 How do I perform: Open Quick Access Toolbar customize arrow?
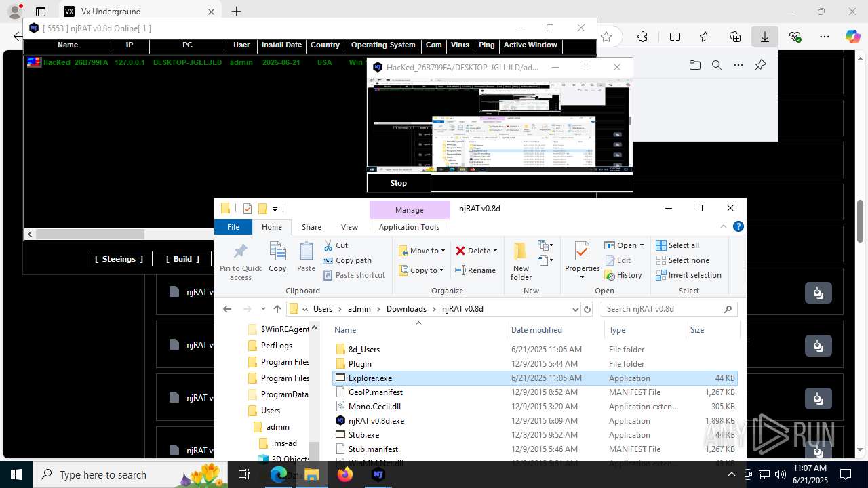pyautogui.click(x=275, y=209)
